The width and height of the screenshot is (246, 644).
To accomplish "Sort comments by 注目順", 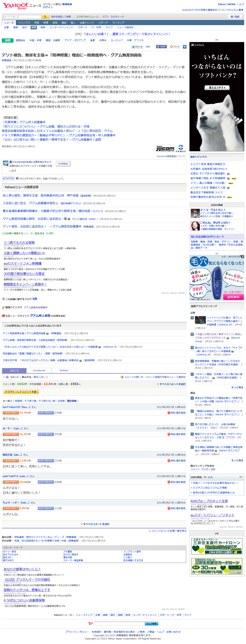I will 61,401.
